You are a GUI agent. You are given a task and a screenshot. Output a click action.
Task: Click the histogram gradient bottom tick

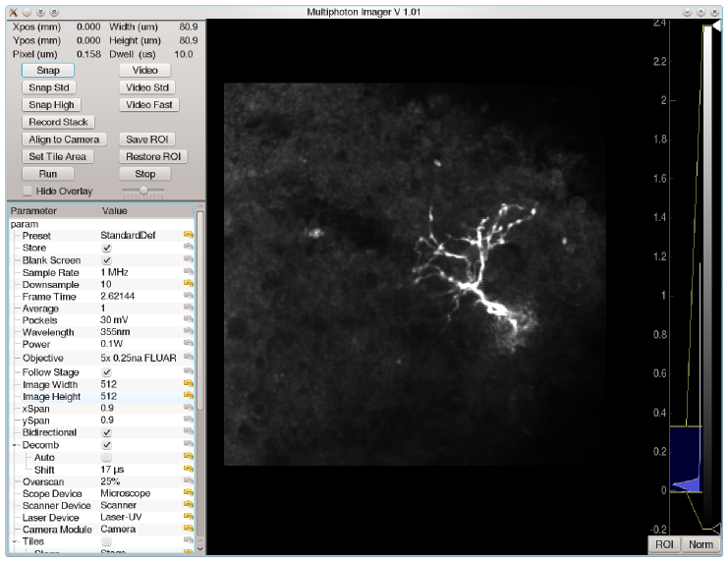(x=717, y=529)
